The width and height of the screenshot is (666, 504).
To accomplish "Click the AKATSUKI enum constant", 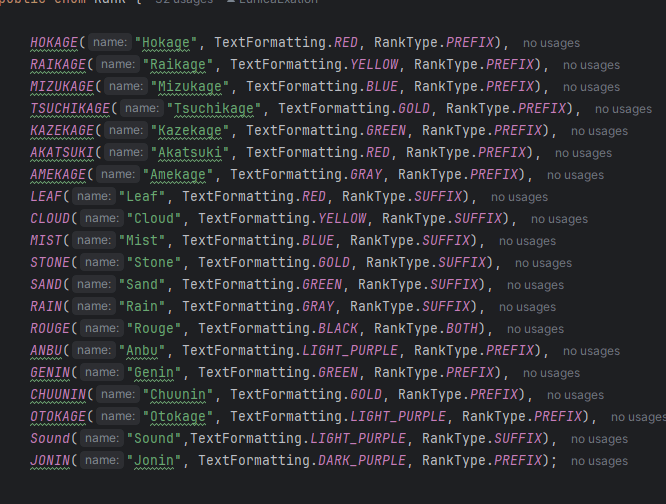I will 64,152.
